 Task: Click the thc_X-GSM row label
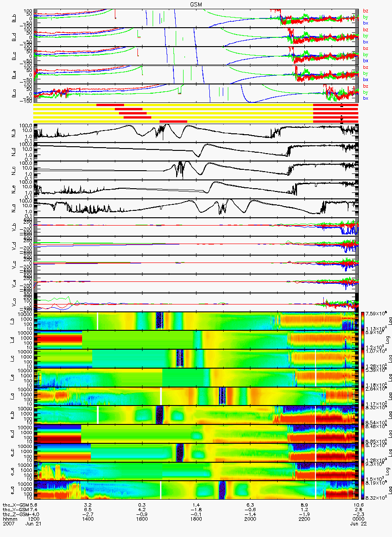pos(16,505)
